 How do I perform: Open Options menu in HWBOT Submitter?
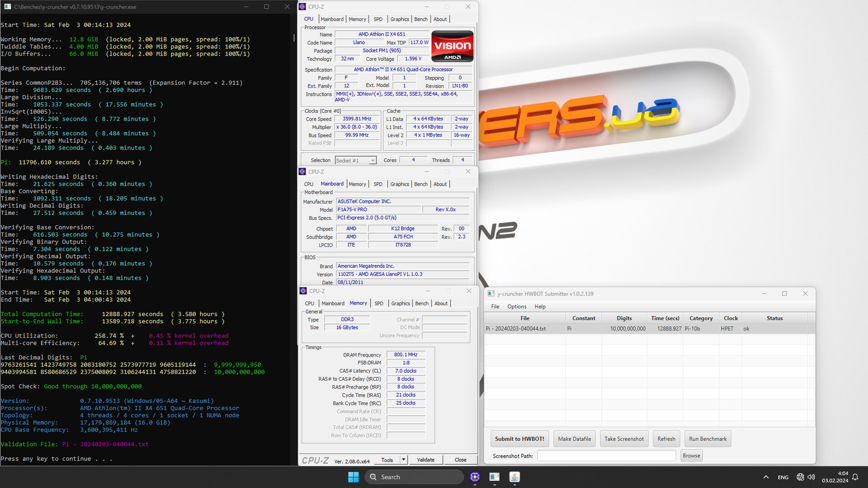tap(517, 306)
